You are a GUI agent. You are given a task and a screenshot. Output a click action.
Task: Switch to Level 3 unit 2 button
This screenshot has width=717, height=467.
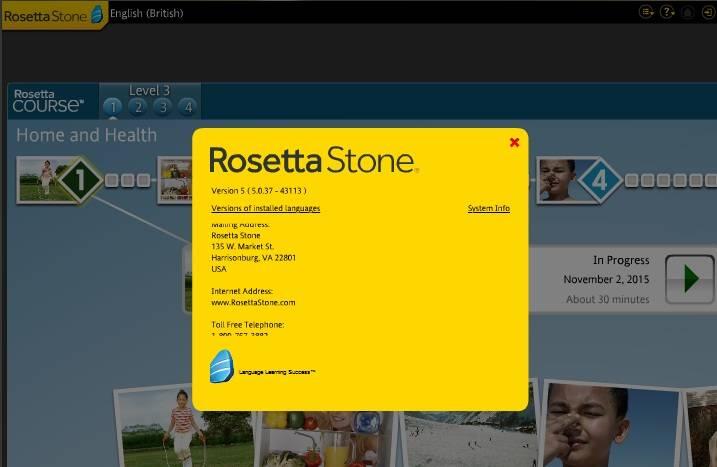pyautogui.click(x=138, y=107)
